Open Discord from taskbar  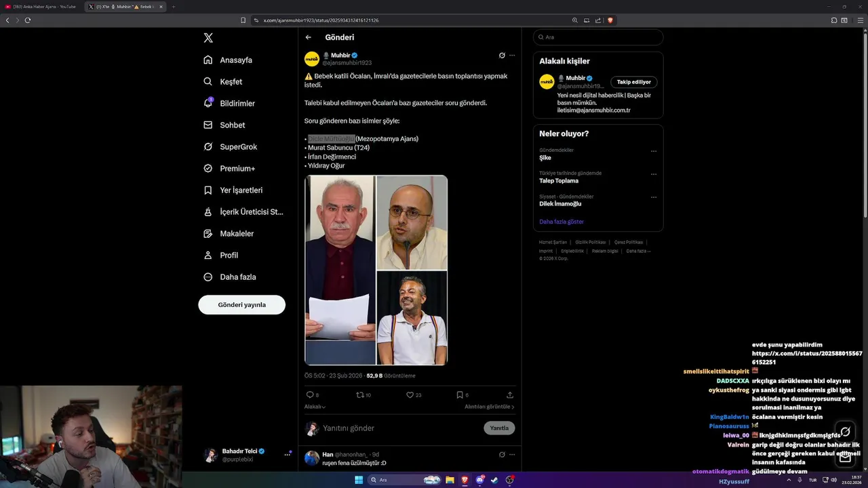click(480, 480)
